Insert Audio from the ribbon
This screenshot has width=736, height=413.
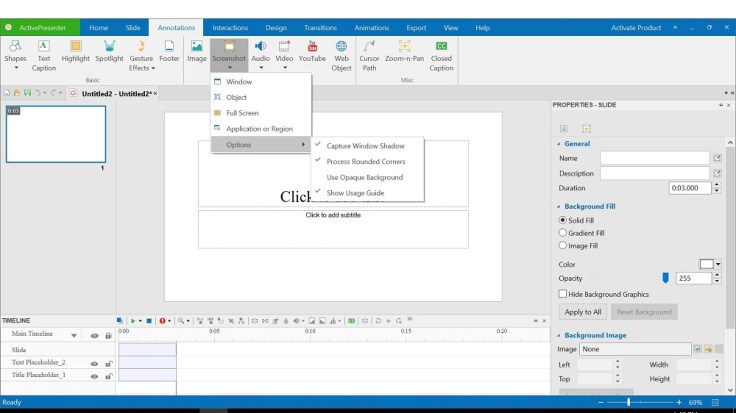click(x=260, y=52)
